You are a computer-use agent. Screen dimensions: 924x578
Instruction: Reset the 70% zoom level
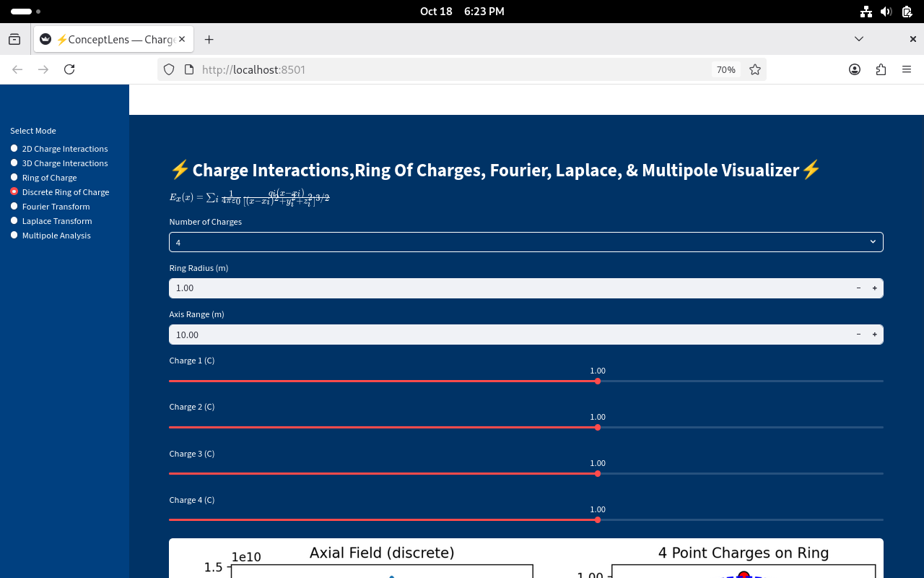[x=725, y=69]
